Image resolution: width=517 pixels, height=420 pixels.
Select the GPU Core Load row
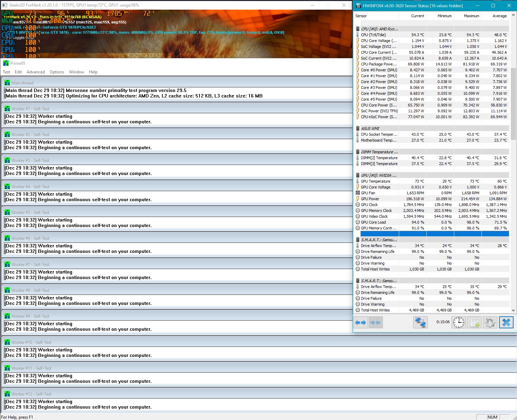pos(432,222)
